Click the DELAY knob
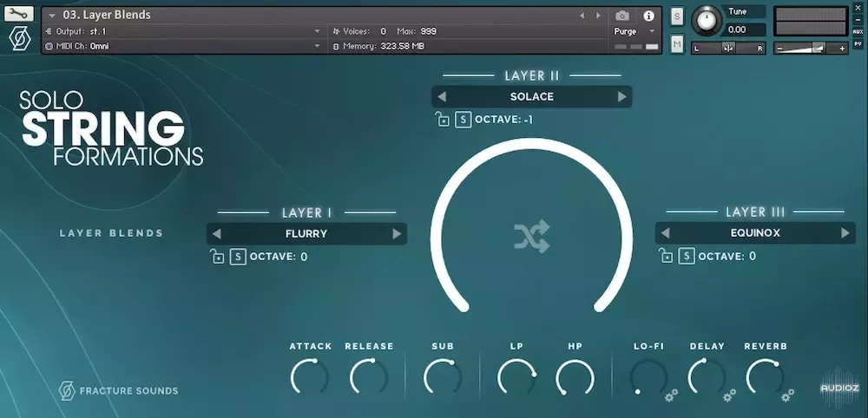Screen dimensions: 868x418 707,377
